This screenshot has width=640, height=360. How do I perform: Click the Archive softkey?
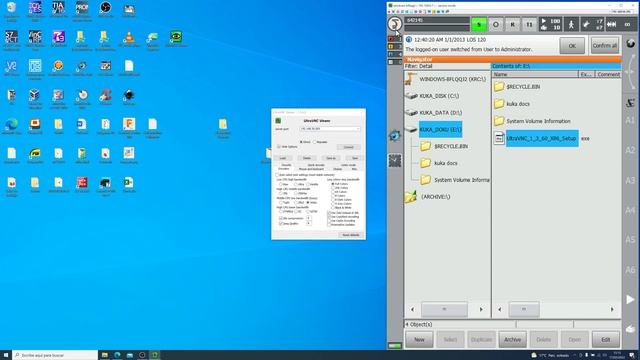512,339
